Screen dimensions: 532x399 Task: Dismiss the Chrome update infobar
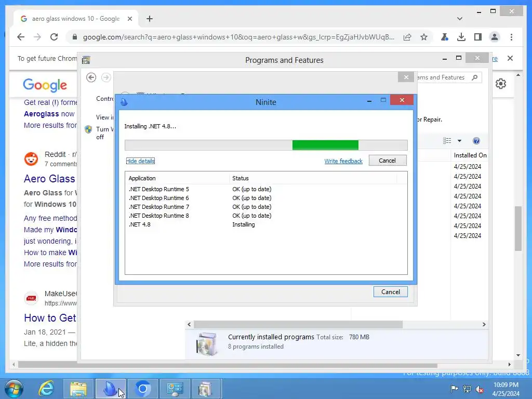click(x=510, y=58)
